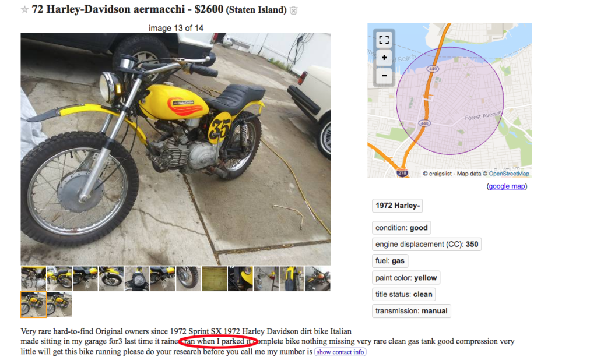This screenshot has width=597, height=364.
Task: Zoom out on the map
Action: (x=384, y=75)
